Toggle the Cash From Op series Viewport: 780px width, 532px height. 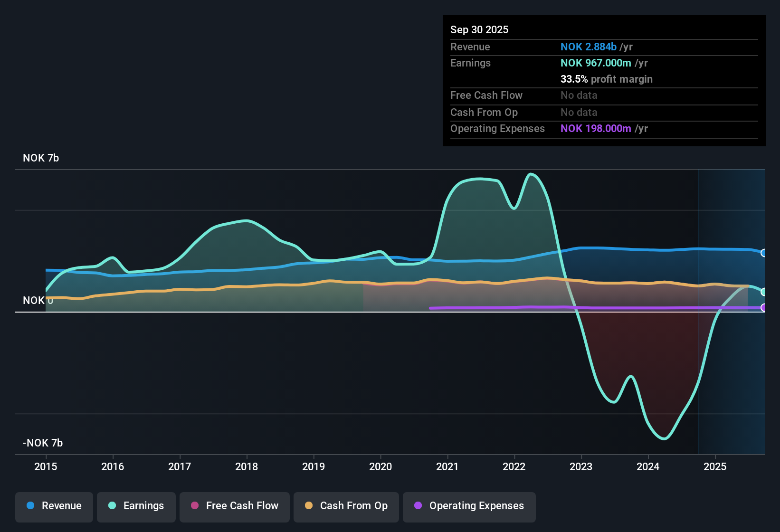[x=346, y=506]
